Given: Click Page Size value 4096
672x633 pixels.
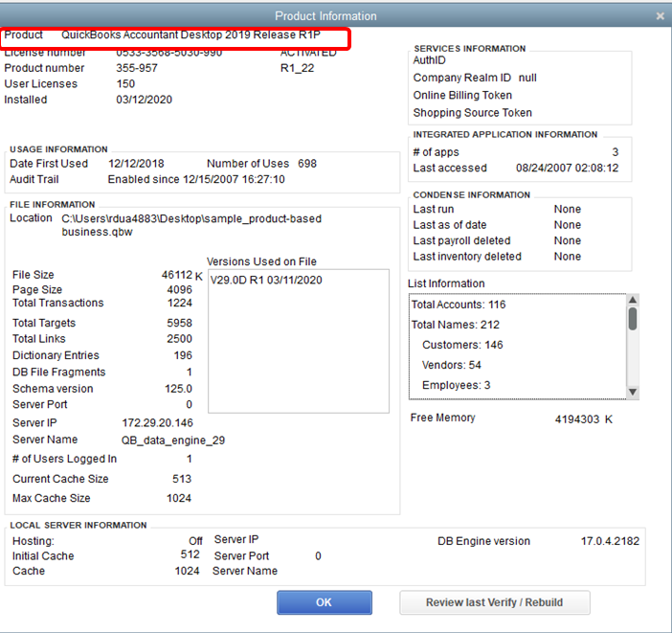Looking at the screenshot, I should [x=180, y=289].
